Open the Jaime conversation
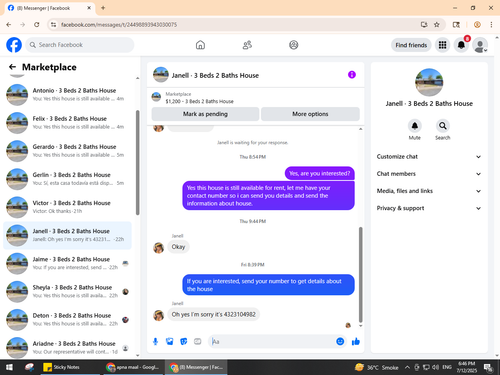The image size is (500, 375). coord(67,263)
